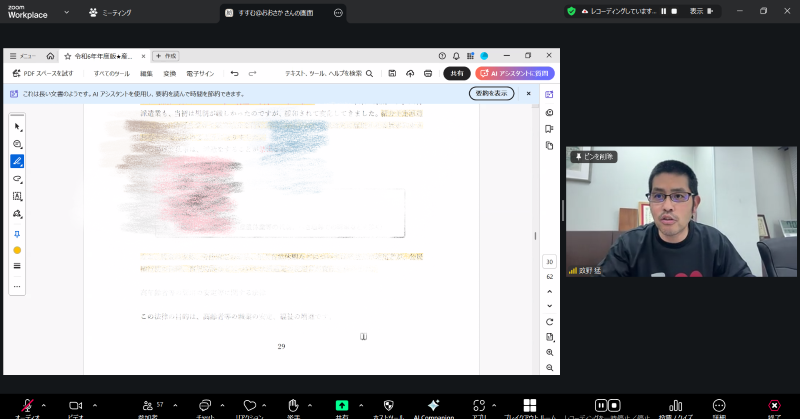Select the text box tool
800x419 pixels.
tap(17, 196)
